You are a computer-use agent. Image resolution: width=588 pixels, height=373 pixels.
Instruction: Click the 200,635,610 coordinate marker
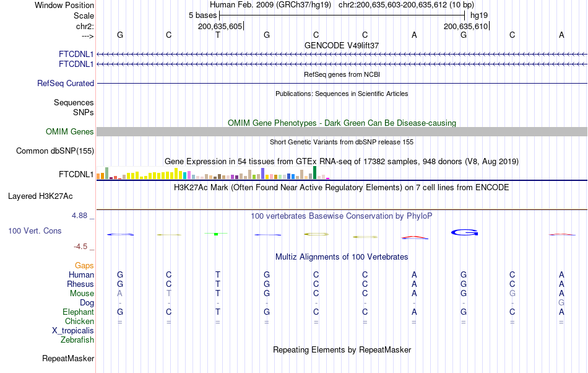click(x=465, y=26)
